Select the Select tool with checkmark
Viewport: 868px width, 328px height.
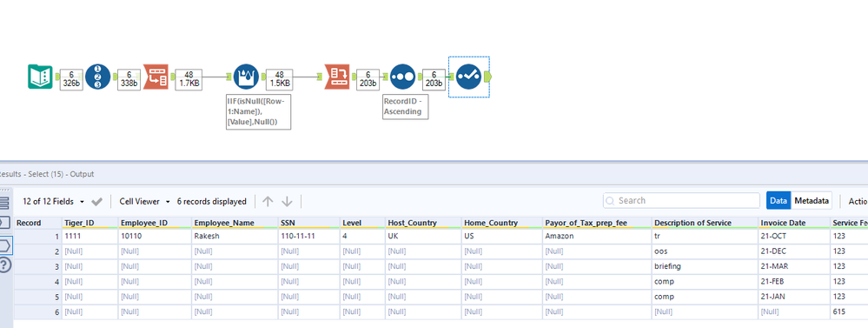(x=469, y=77)
